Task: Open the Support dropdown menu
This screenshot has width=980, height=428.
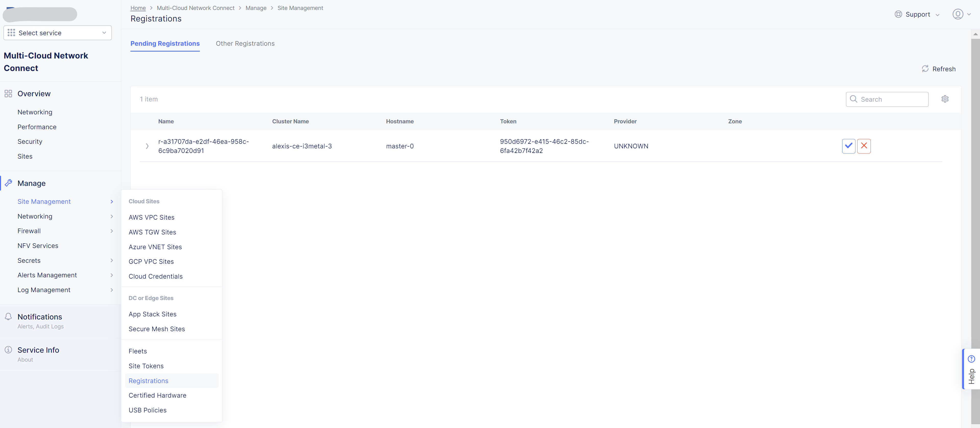Action: point(917,14)
